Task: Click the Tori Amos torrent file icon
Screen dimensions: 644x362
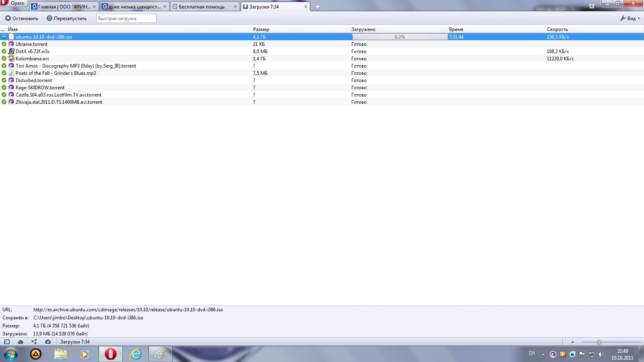Action: coord(11,66)
